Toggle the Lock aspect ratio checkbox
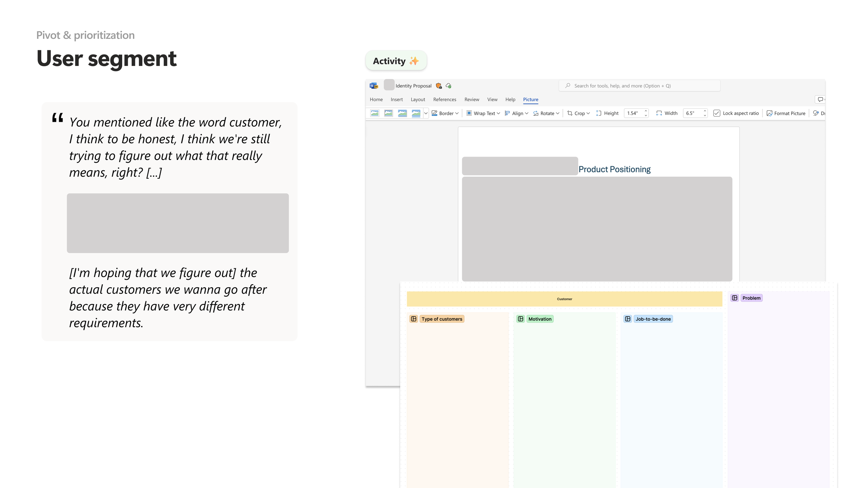The image size is (868, 488). pyautogui.click(x=717, y=113)
